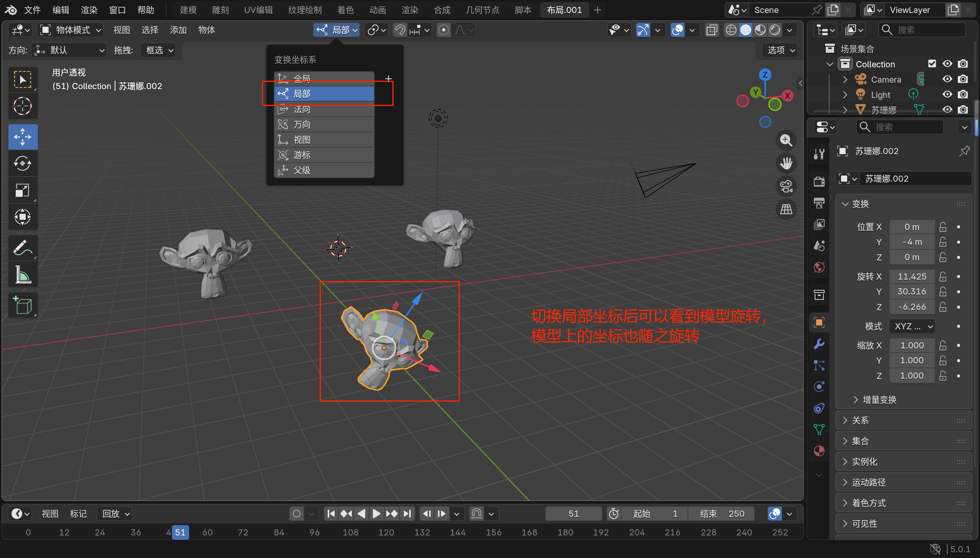
Task: Select the Measure tool
Action: pyautogui.click(x=23, y=275)
